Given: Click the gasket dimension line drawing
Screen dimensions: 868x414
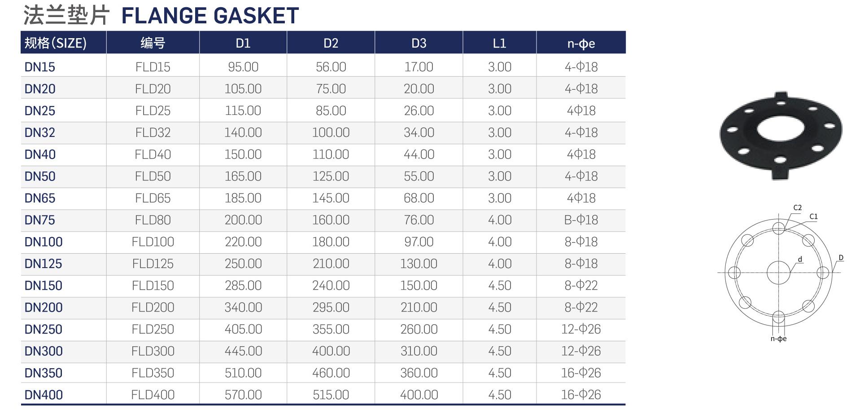Looking at the screenshot, I should (x=781, y=273).
